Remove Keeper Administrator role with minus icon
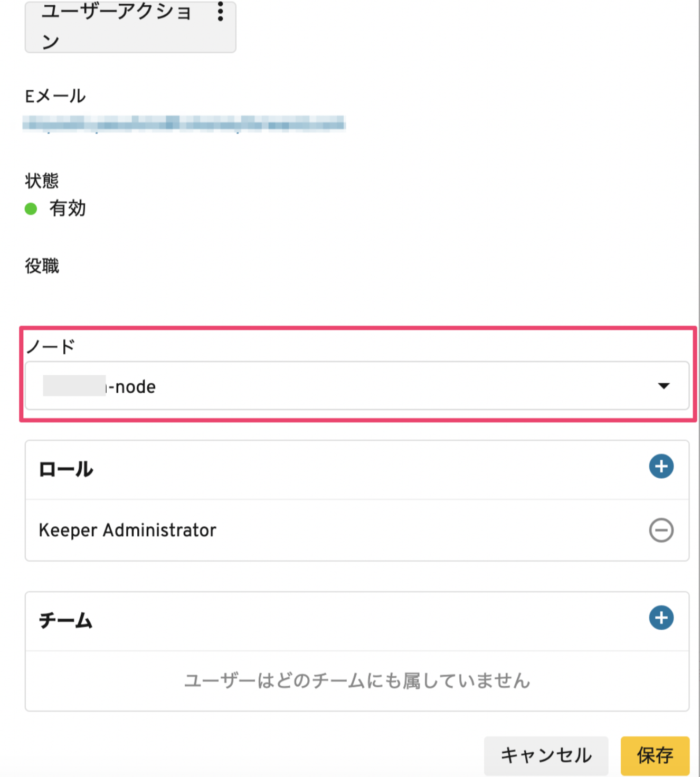 click(x=661, y=530)
